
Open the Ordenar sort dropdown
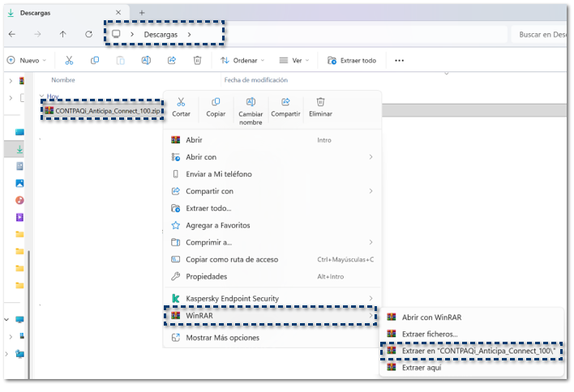click(243, 60)
